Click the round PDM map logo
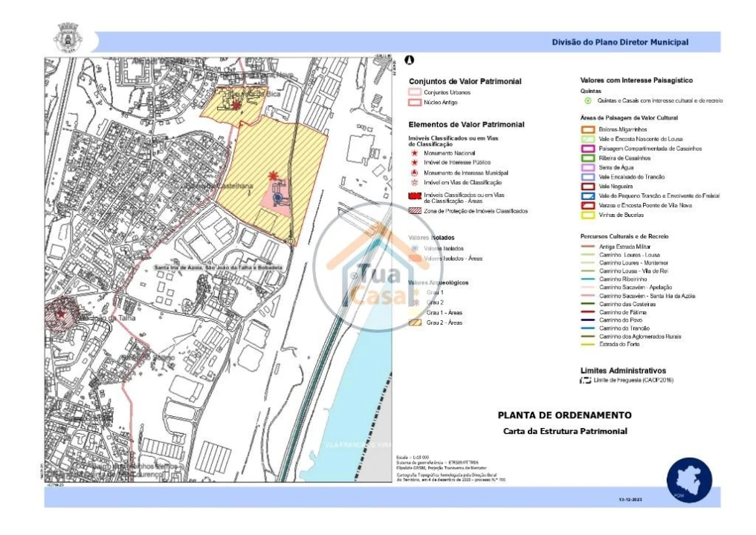The height and width of the screenshot is (535, 756). coord(689,477)
